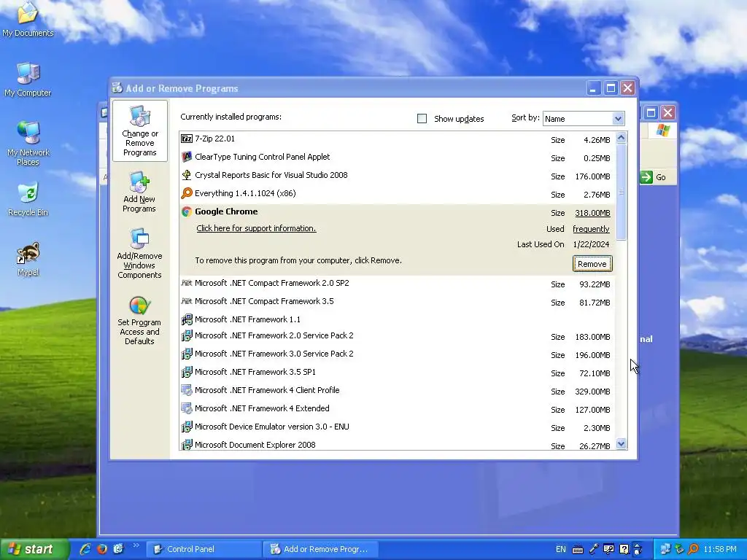747x560 pixels.
Task: Open the My Documents desktop icon
Action: [28, 19]
